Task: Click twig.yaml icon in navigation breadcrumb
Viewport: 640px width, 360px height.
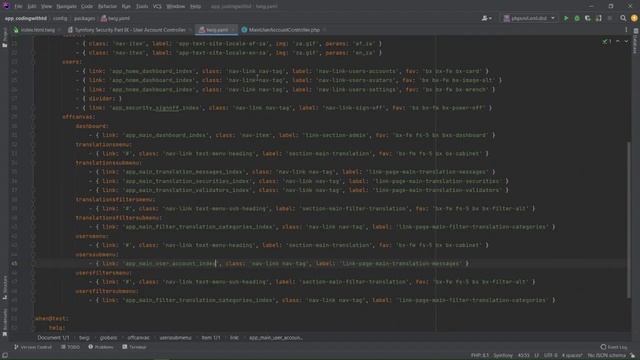Action: coord(104,18)
